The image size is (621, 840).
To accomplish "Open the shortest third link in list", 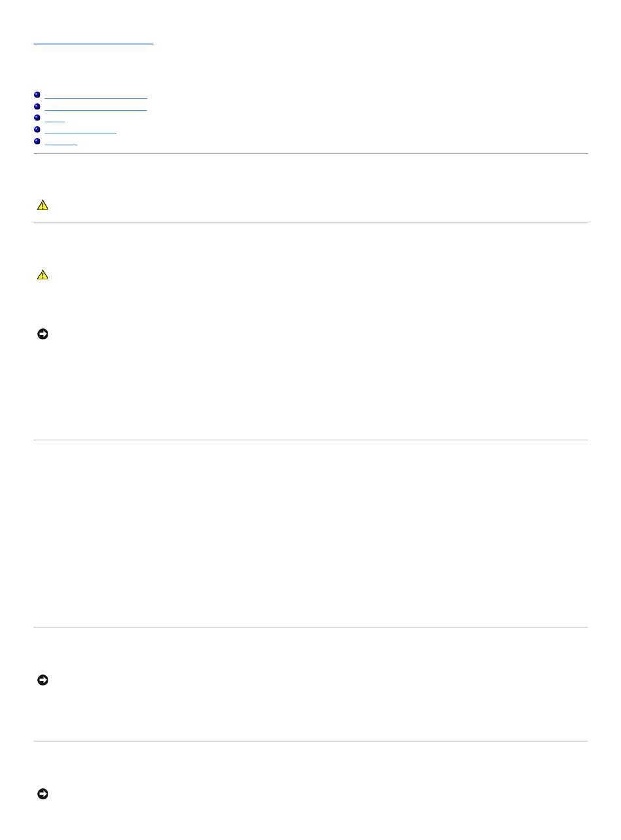I will click(55, 118).
